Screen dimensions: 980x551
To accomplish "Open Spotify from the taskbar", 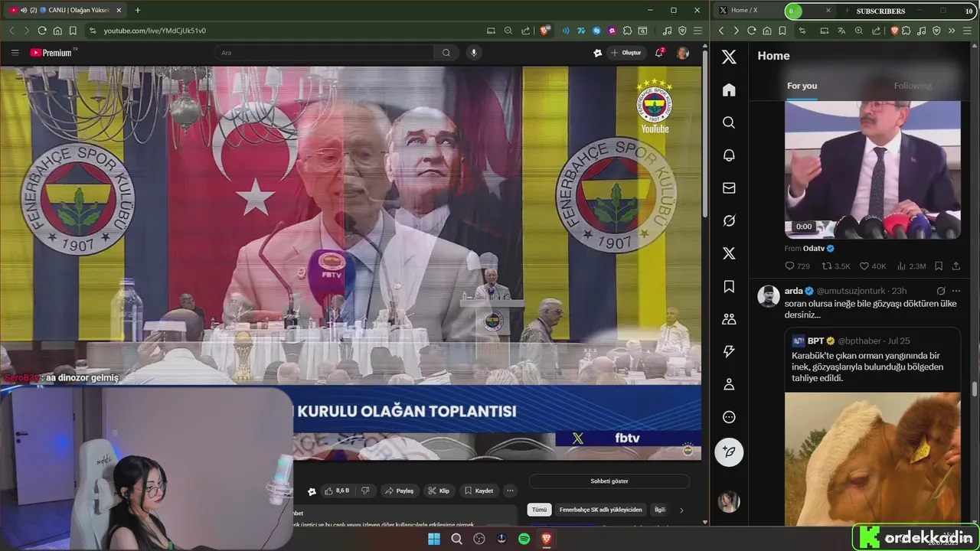I will click(x=524, y=539).
